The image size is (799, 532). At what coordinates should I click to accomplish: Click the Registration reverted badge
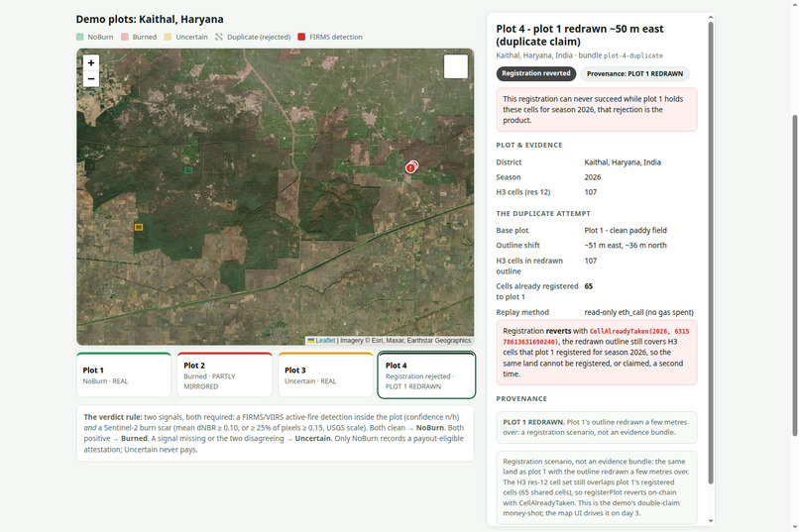click(536, 74)
